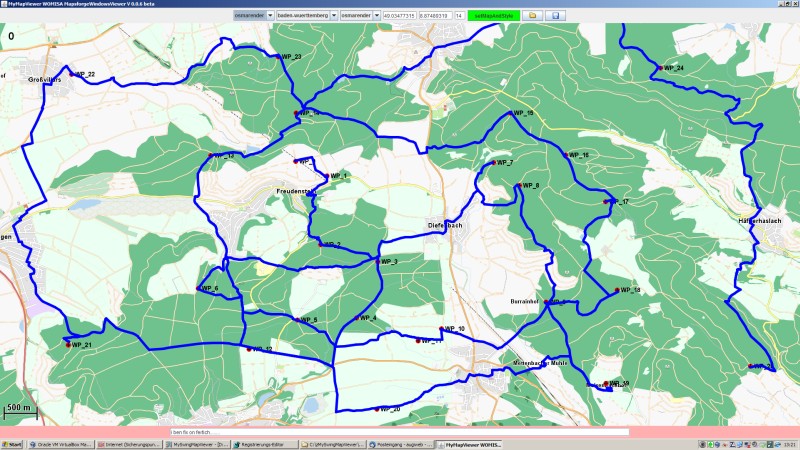Click the zoom level field showing 14
Screen dimensions: 800x450
coord(459,16)
